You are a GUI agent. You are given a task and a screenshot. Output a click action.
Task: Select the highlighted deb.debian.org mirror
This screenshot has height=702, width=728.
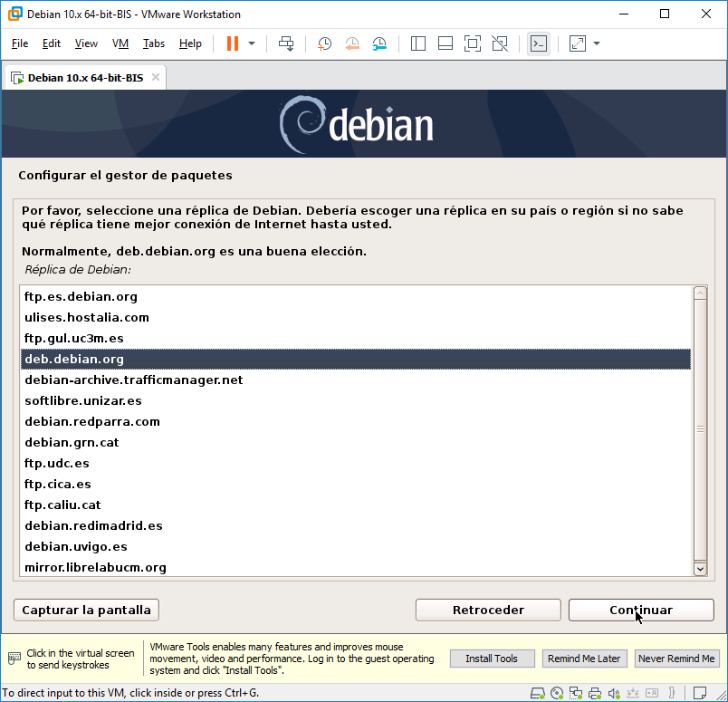click(x=356, y=359)
